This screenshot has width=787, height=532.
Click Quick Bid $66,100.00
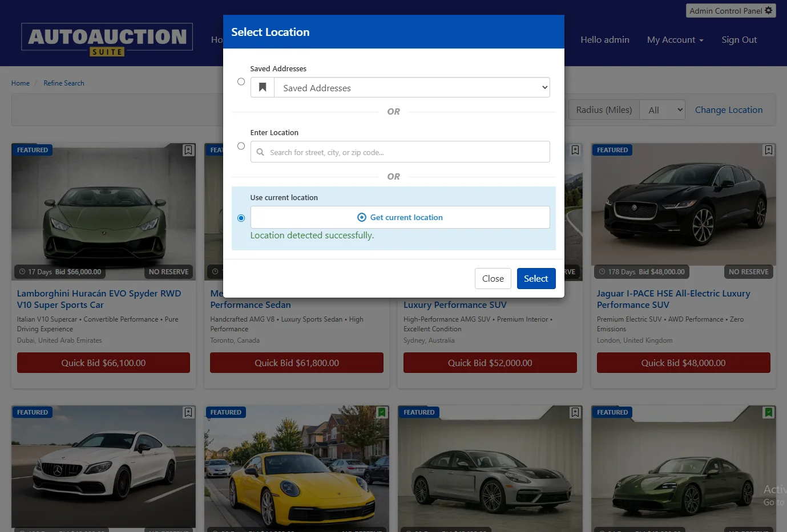(x=103, y=363)
